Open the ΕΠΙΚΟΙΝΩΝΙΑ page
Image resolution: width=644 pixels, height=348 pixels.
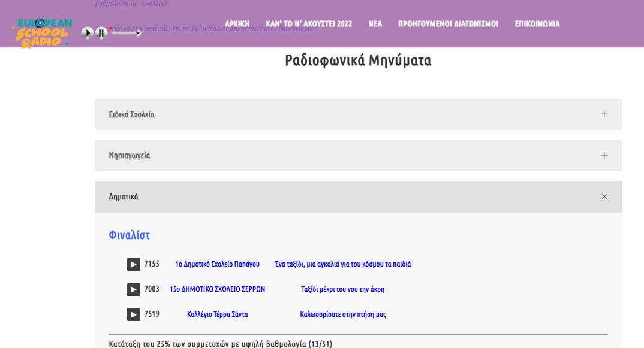tap(537, 24)
